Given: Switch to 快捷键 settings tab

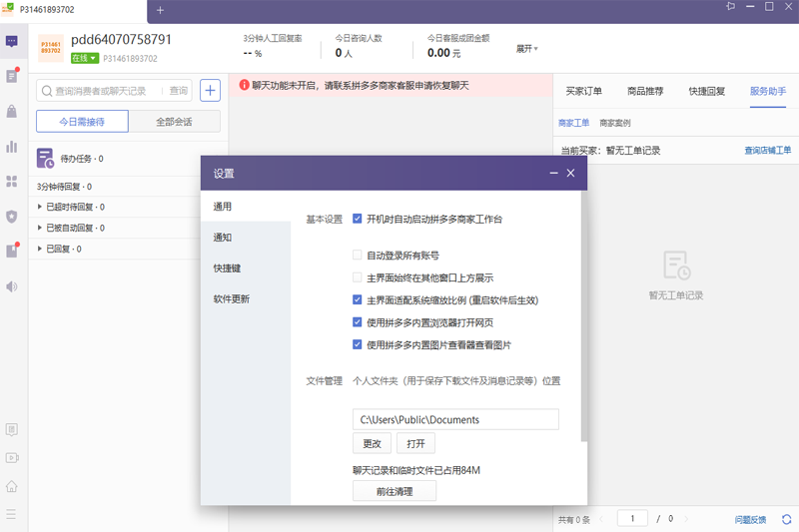Looking at the screenshot, I should [227, 268].
